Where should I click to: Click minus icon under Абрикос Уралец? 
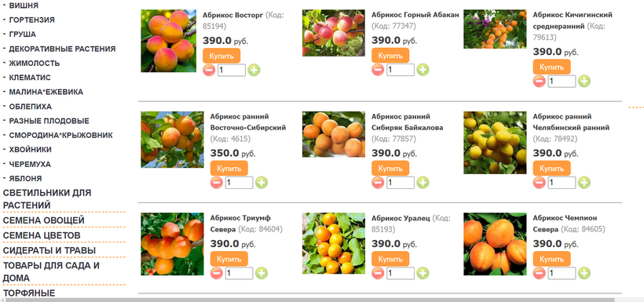click(378, 273)
